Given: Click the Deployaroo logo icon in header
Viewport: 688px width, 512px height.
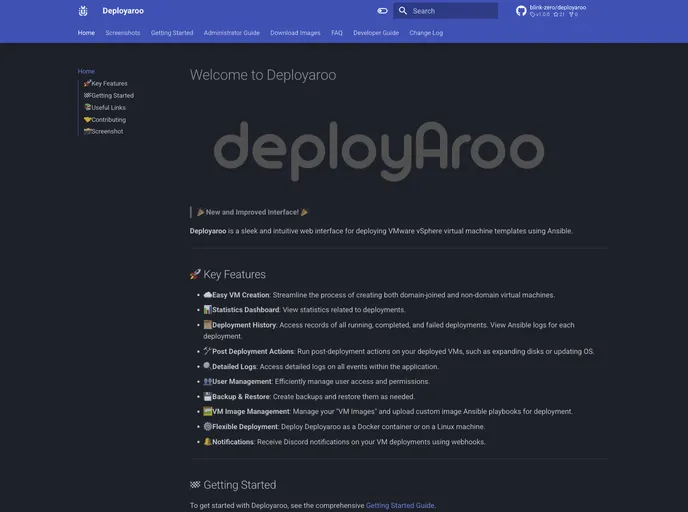Looking at the screenshot, I should pyautogui.click(x=83, y=11).
